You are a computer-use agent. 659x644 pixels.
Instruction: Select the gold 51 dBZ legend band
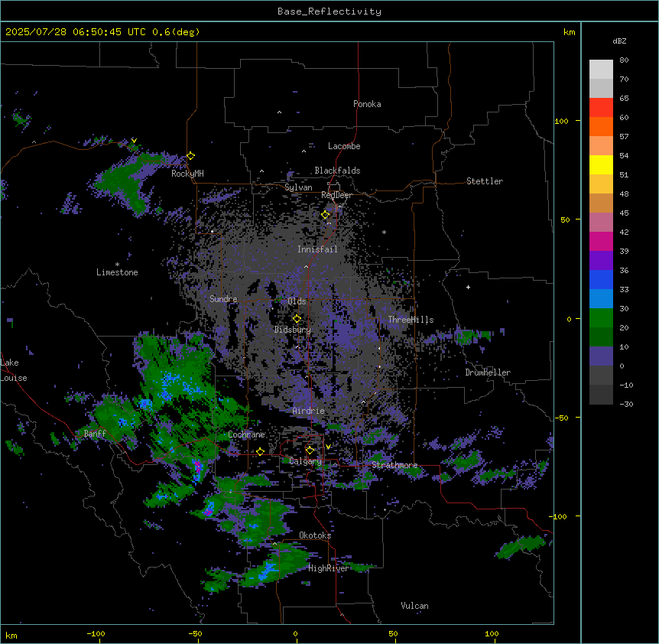pyautogui.click(x=601, y=184)
